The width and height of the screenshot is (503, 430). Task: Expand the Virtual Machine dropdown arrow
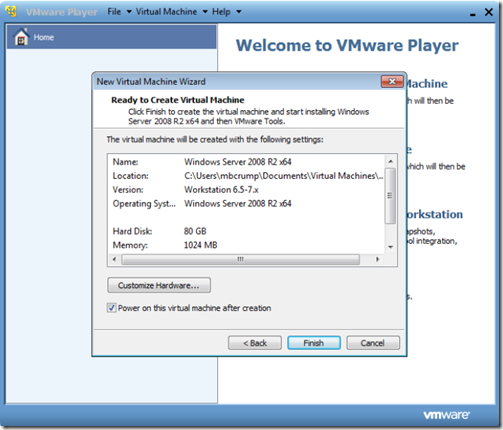[x=205, y=12]
